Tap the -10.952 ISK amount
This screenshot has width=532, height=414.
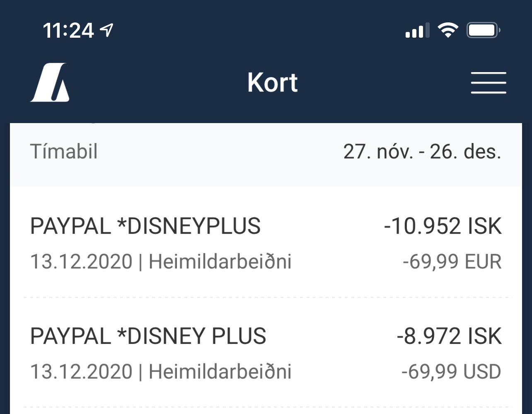[x=443, y=226]
